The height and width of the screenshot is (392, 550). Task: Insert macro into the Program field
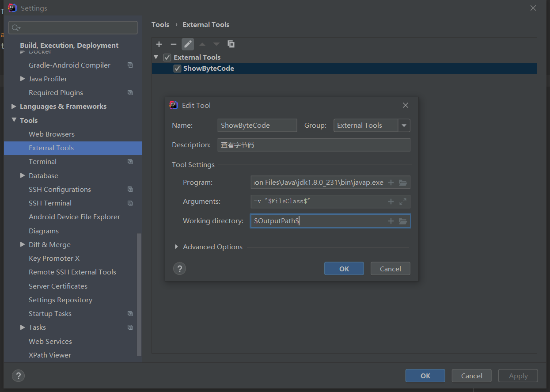pos(391,183)
